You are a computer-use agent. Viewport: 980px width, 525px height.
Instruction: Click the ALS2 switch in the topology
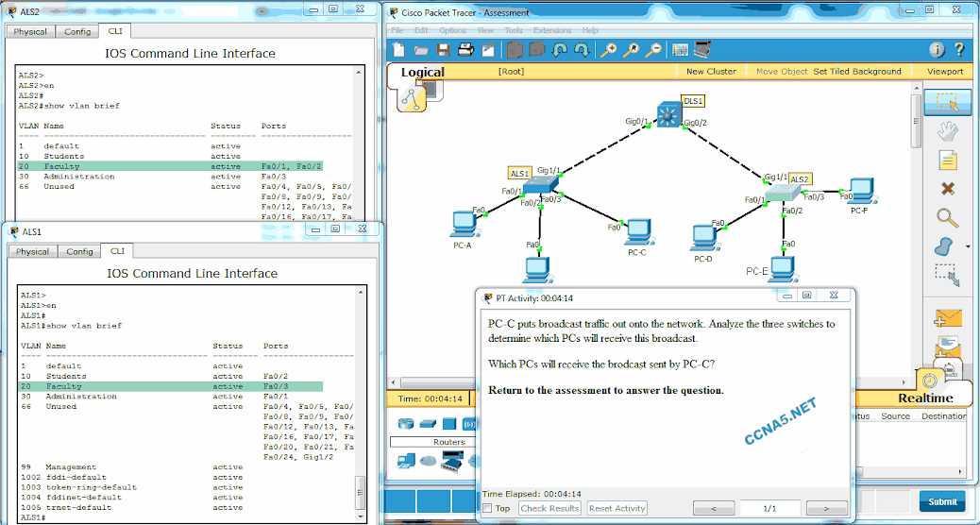pos(785,194)
